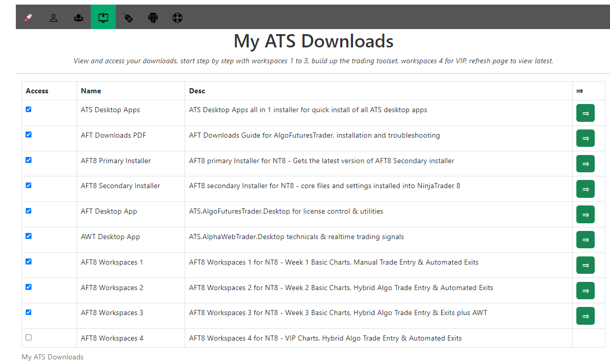
Task: Check the unchecked AFT8 Workspaces 4 access box
Action: (29, 337)
